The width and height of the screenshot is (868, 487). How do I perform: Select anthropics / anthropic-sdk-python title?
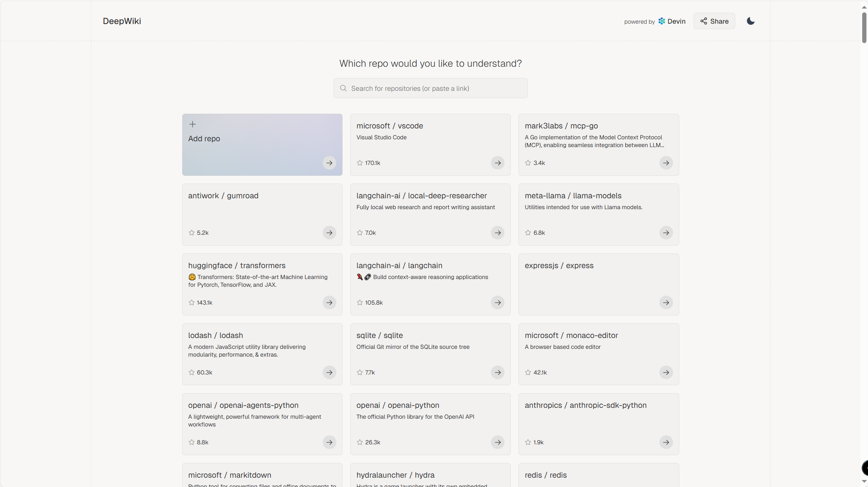[x=586, y=405]
